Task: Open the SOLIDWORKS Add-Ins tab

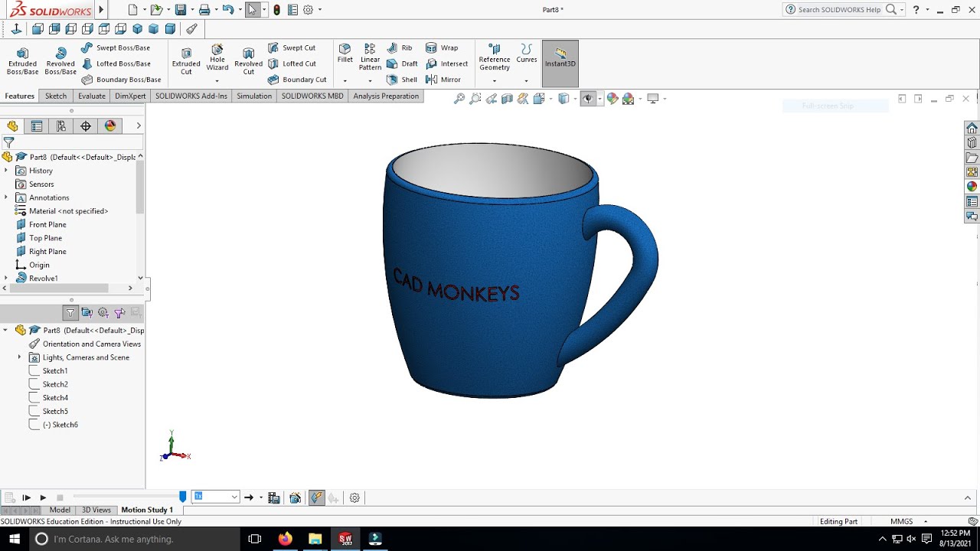Action: click(x=191, y=96)
